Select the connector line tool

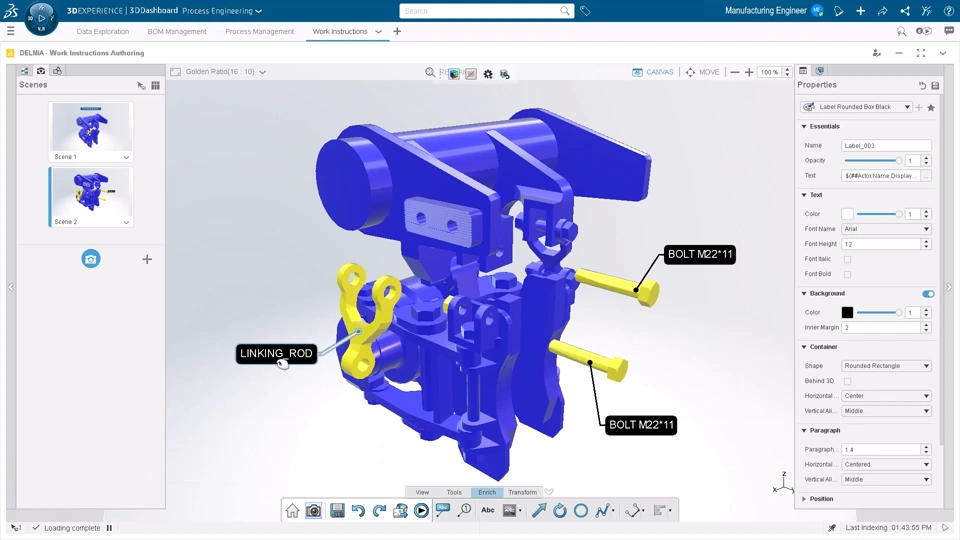[634, 511]
